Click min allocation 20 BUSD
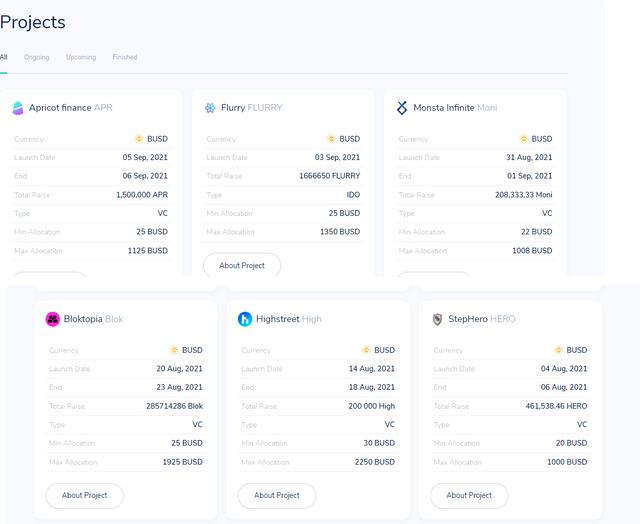The height and width of the screenshot is (524, 640). point(571,443)
